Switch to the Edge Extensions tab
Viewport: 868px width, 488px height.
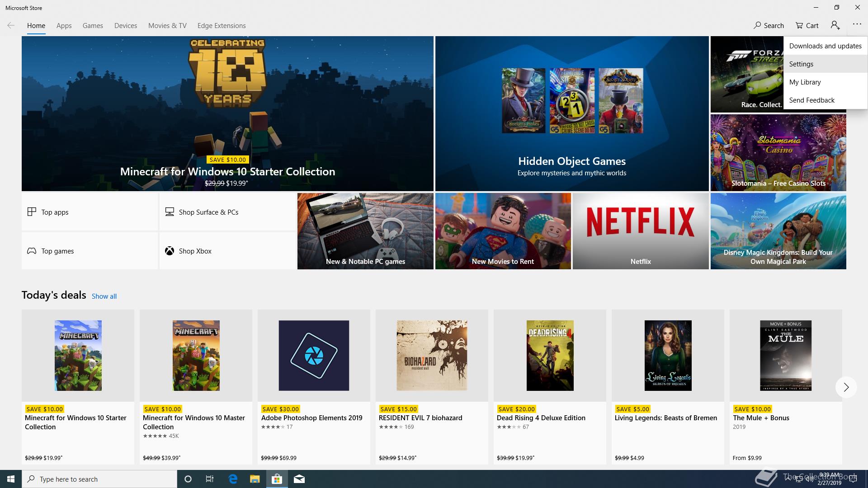pyautogui.click(x=222, y=26)
